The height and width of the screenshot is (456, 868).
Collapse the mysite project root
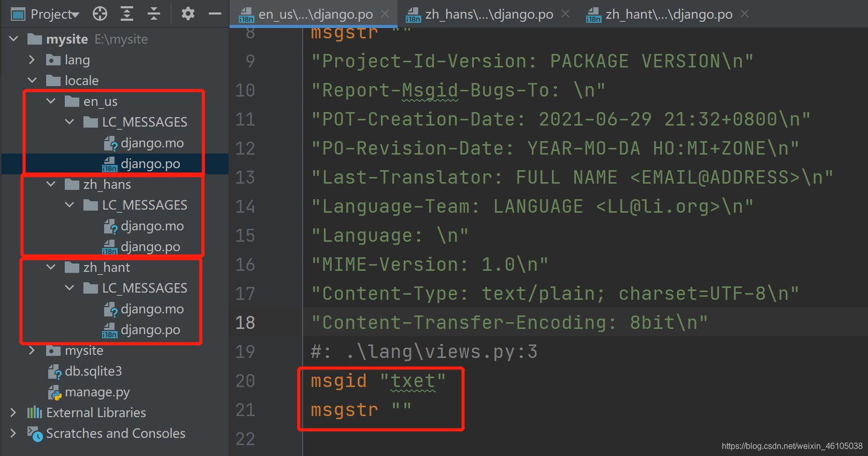point(14,39)
